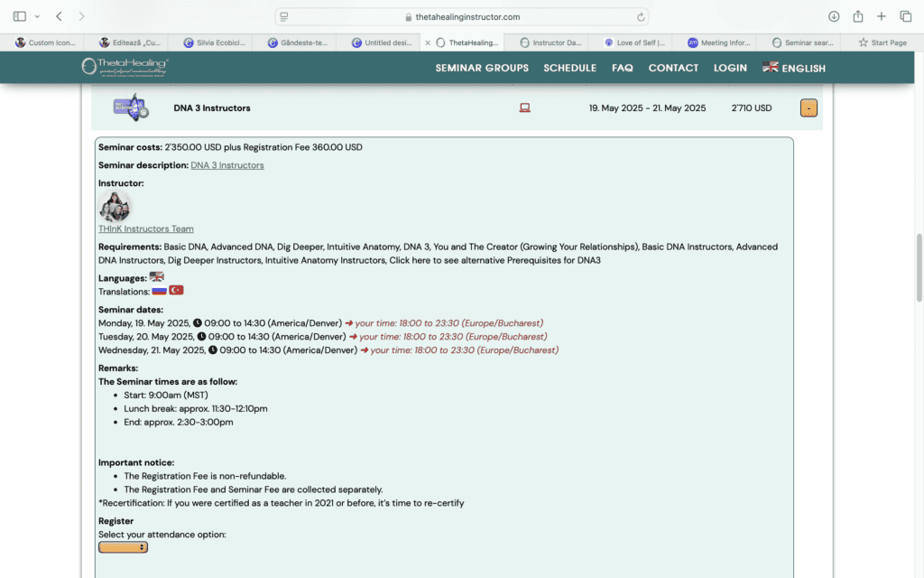924x578 pixels.
Task: Click the Turkish flag translation icon
Action: click(x=176, y=290)
